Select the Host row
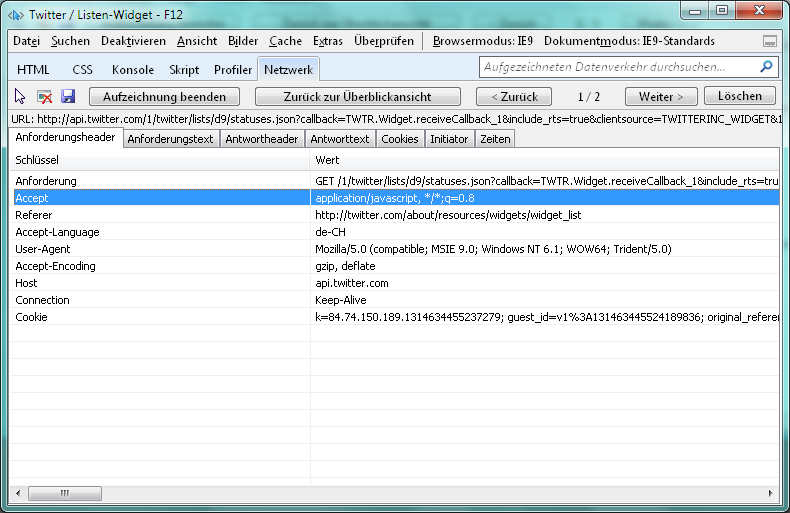The width and height of the screenshot is (790, 513). pos(394,283)
